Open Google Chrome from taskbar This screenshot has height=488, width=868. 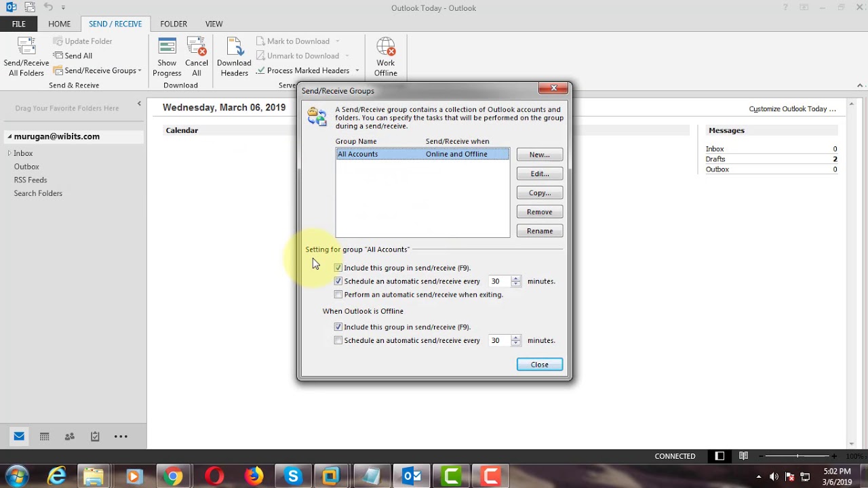(x=173, y=476)
